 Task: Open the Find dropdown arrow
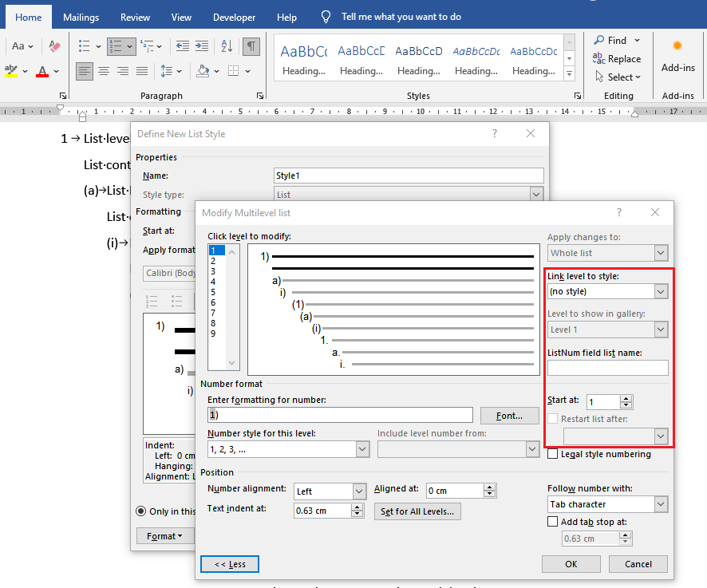pyautogui.click(x=637, y=40)
